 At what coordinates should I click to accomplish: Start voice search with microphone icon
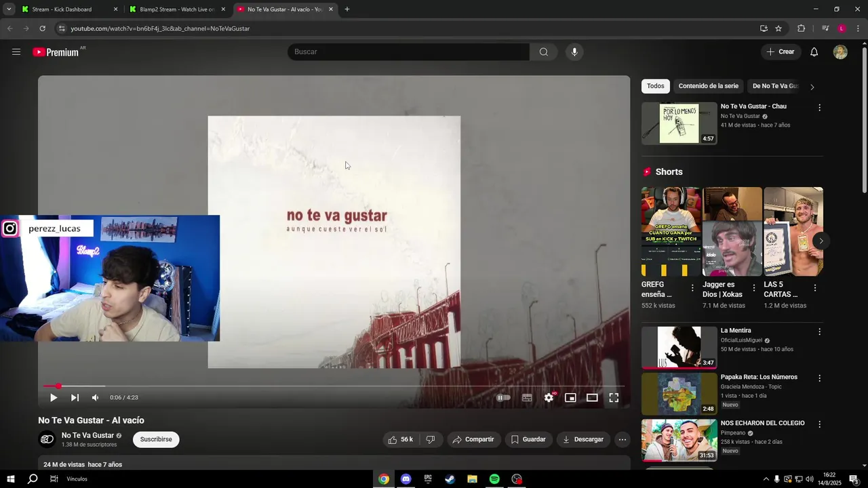[574, 52]
